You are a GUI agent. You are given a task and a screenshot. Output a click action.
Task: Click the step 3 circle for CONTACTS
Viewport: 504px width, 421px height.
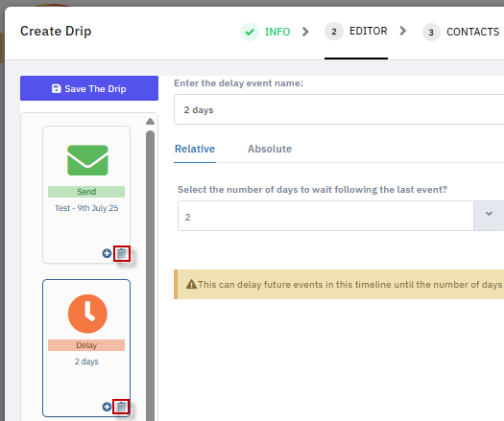(431, 32)
